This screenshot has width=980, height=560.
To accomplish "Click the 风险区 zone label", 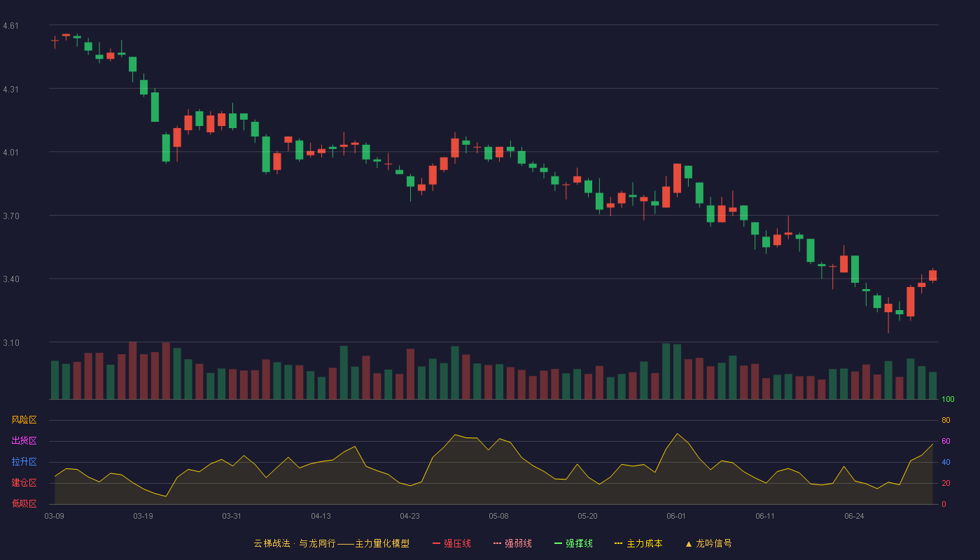I will coord(24,420).
